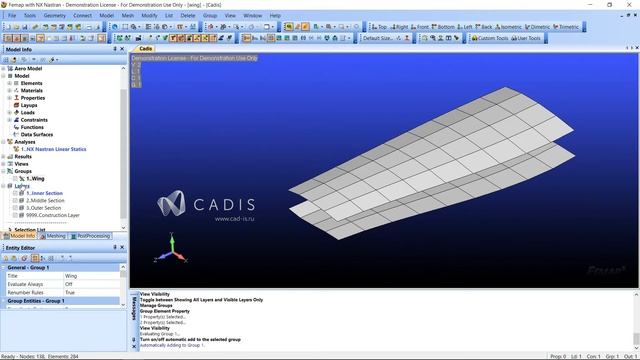Open the Mesh menu
This screenshot has height=360, width=640.
tap(127, 16)
